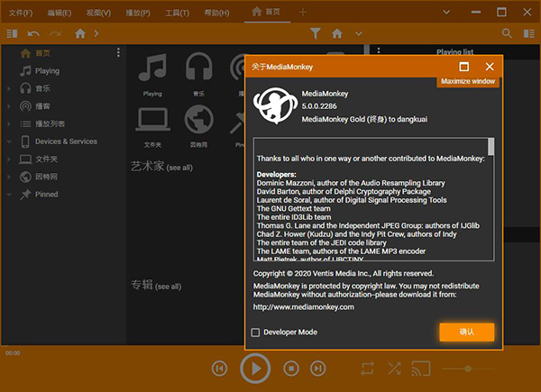Stop playback with the stop button
541x392 pixels.
click(x=291, y=369)
